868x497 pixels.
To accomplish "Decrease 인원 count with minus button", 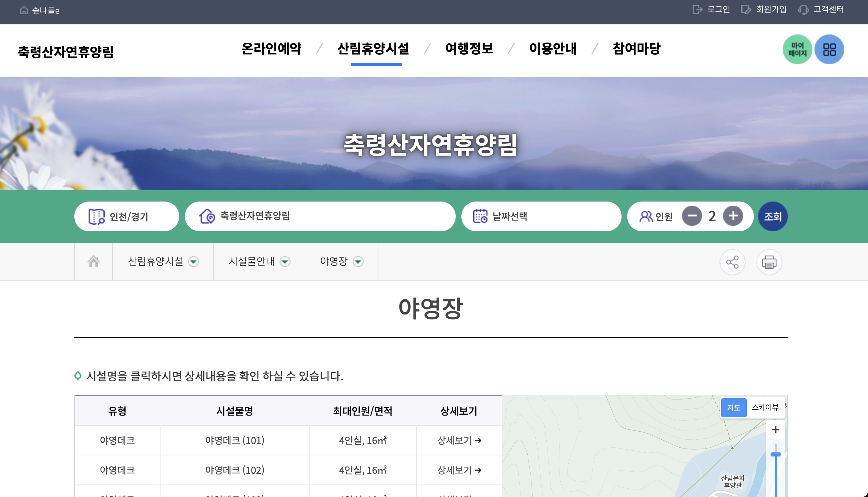I will coord(692,216).
